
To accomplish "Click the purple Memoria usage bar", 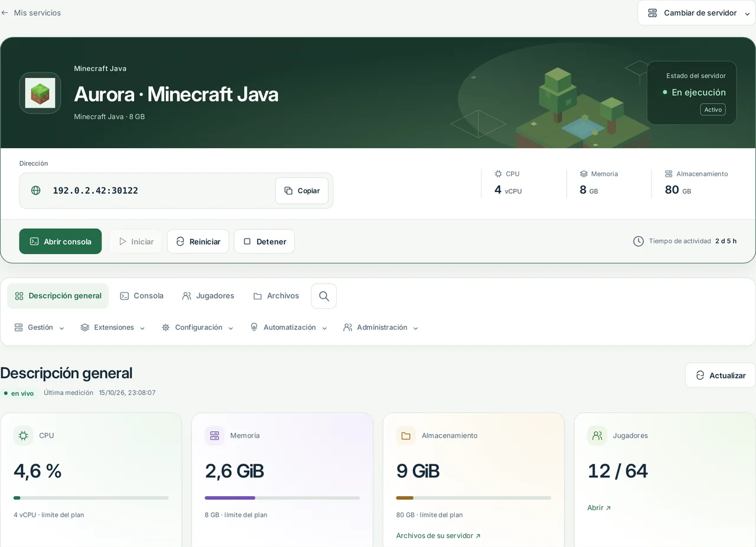I will (x=282, y=498).
